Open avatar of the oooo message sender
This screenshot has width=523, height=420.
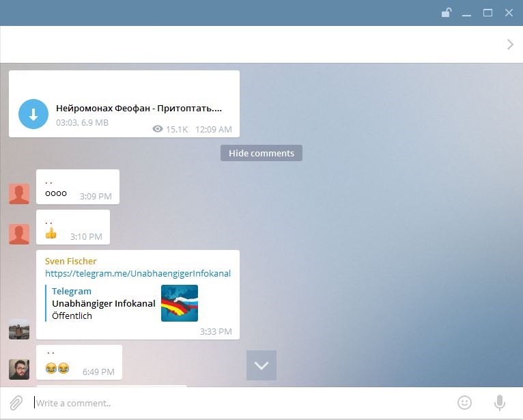[x=19, y=193]
